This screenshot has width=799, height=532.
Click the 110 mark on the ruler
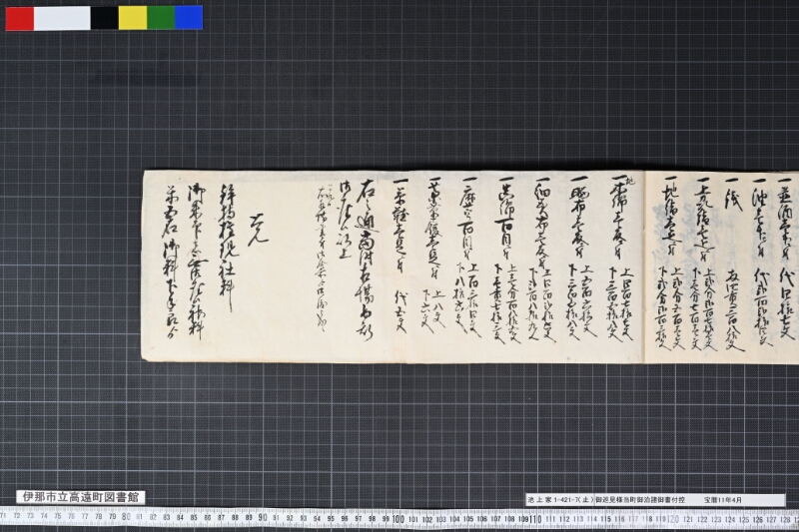[534, 519]
